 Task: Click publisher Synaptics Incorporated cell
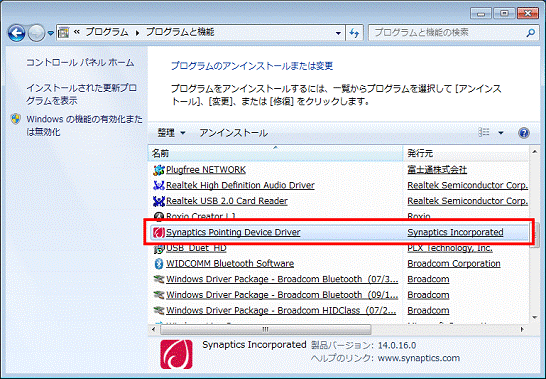[455, 232]
